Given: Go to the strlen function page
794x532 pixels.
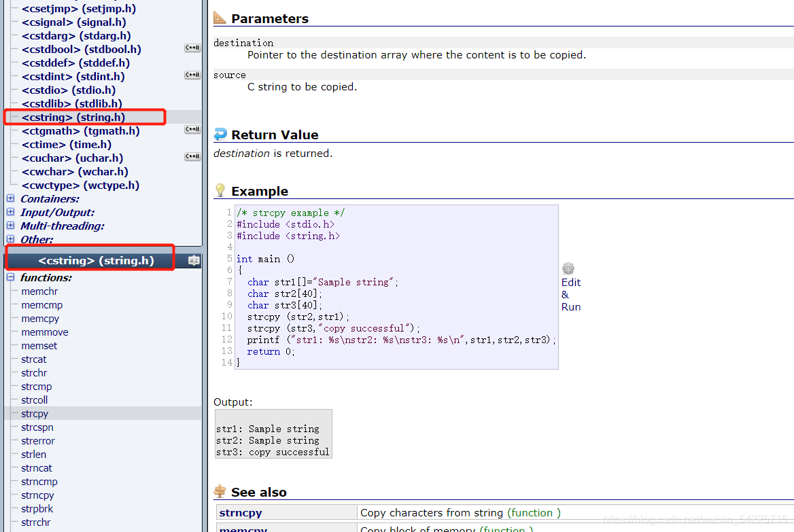Looking at the screenshot, I should click(33, 455).
